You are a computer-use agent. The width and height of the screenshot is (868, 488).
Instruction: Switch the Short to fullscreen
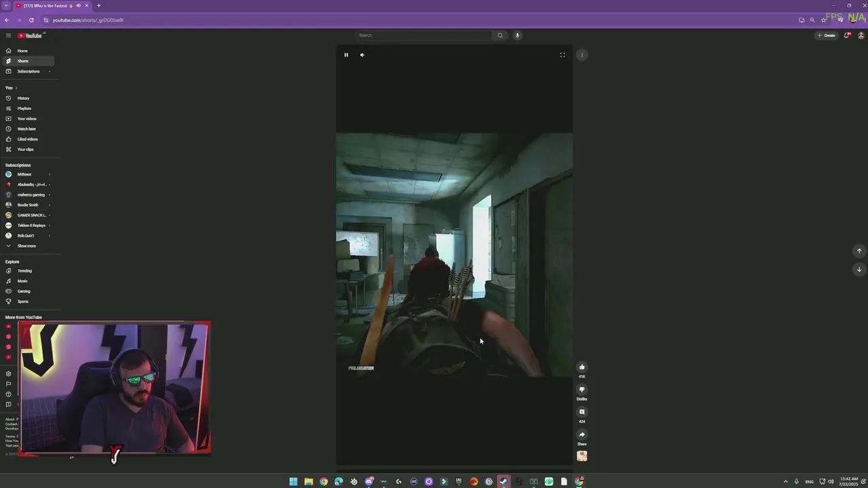[562, 55]
